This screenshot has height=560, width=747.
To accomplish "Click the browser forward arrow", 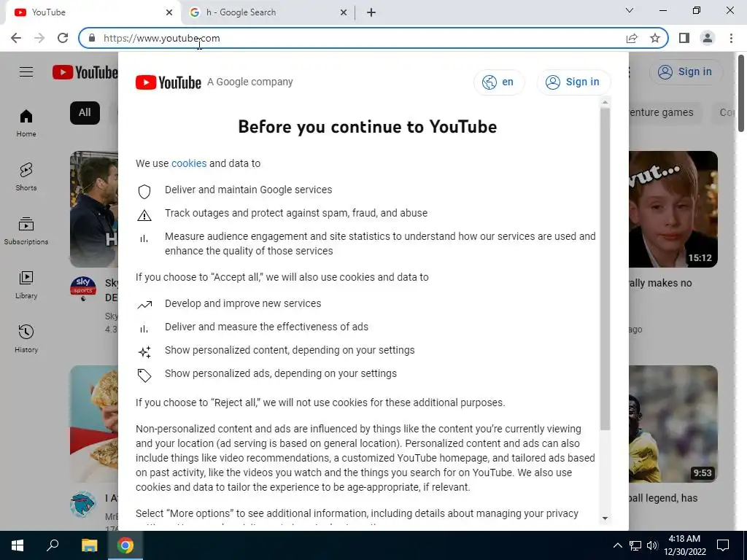I will coord(39,38).
